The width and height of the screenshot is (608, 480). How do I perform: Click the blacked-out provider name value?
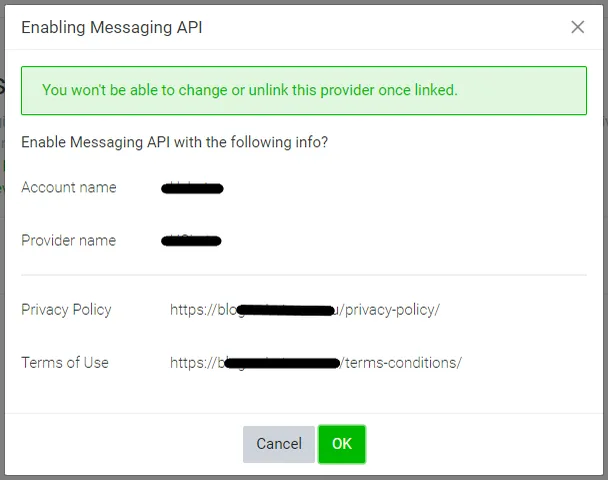(x=191, y=241)
